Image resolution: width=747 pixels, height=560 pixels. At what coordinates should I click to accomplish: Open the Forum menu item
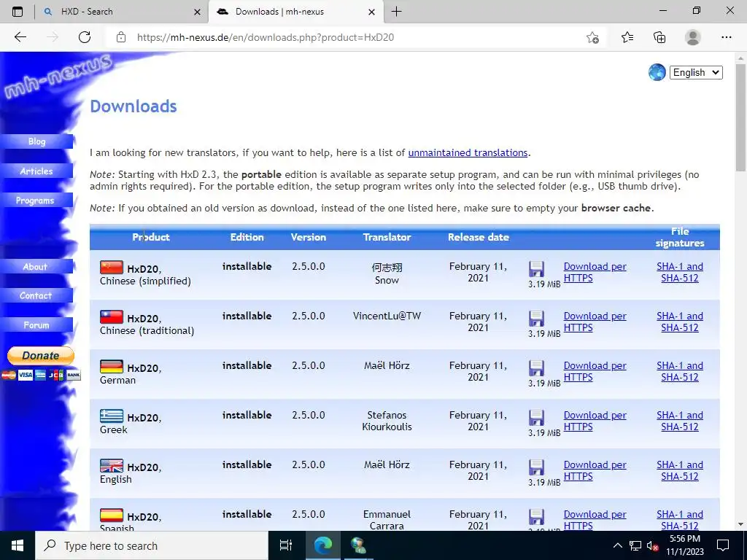click(36, 325)
